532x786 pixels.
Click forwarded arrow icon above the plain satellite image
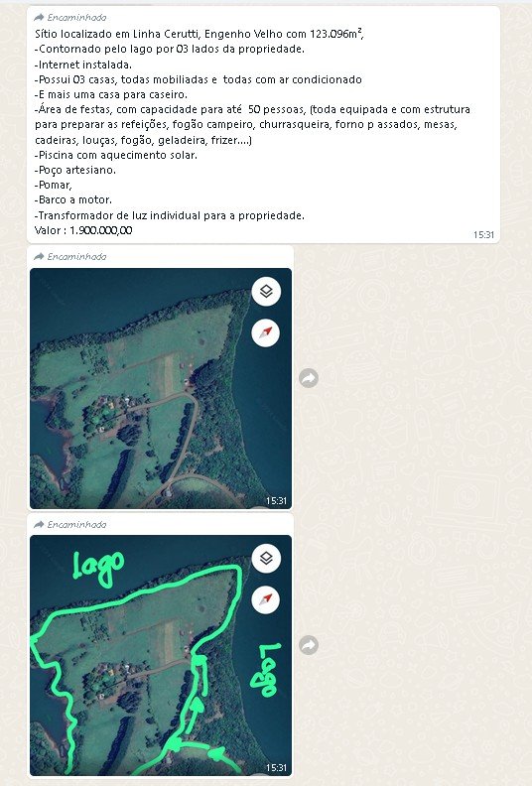point(39,257)
